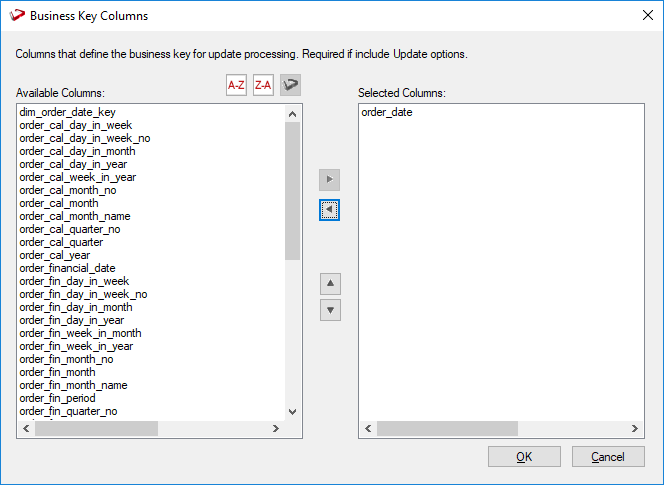This screenshot has height=485, width=664.
Task: Sort available columns Z-A descending
Action: (x=263, y=86)
